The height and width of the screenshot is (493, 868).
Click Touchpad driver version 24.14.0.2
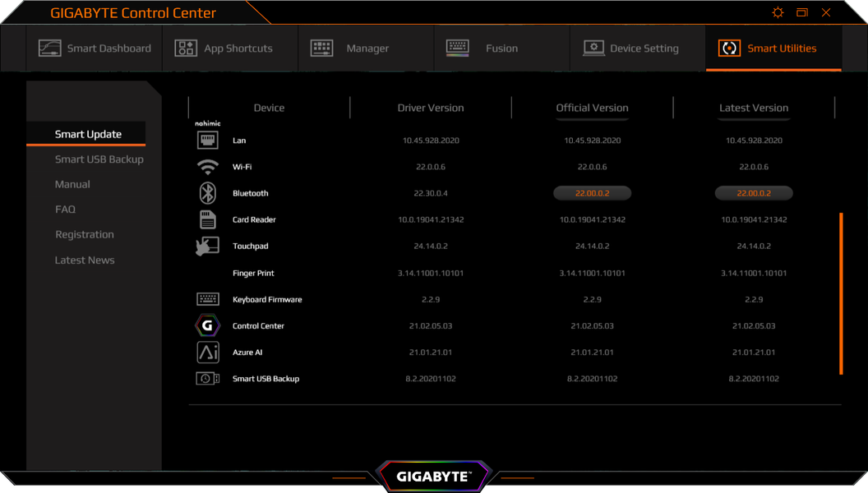[x=431, y=246]
